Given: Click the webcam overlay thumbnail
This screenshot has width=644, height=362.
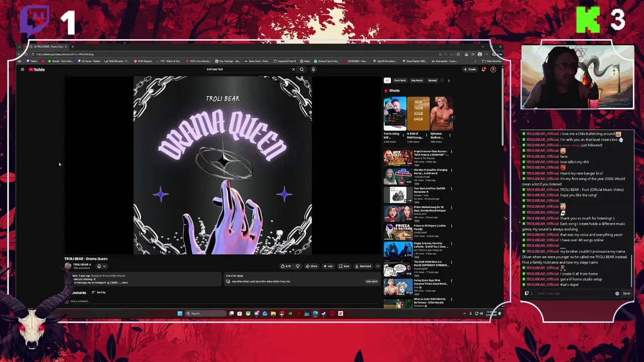Looking at the screenshot, I should point(578,76).
